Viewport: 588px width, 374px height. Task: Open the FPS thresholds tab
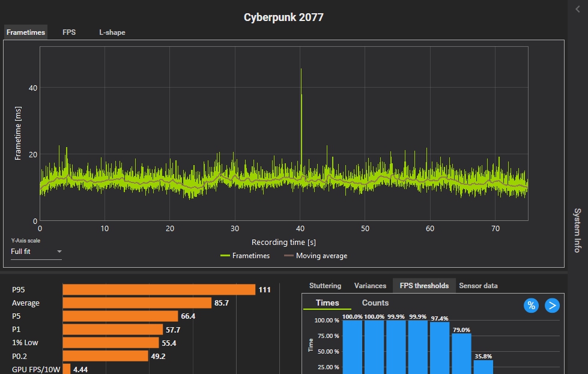coord(424,286)
